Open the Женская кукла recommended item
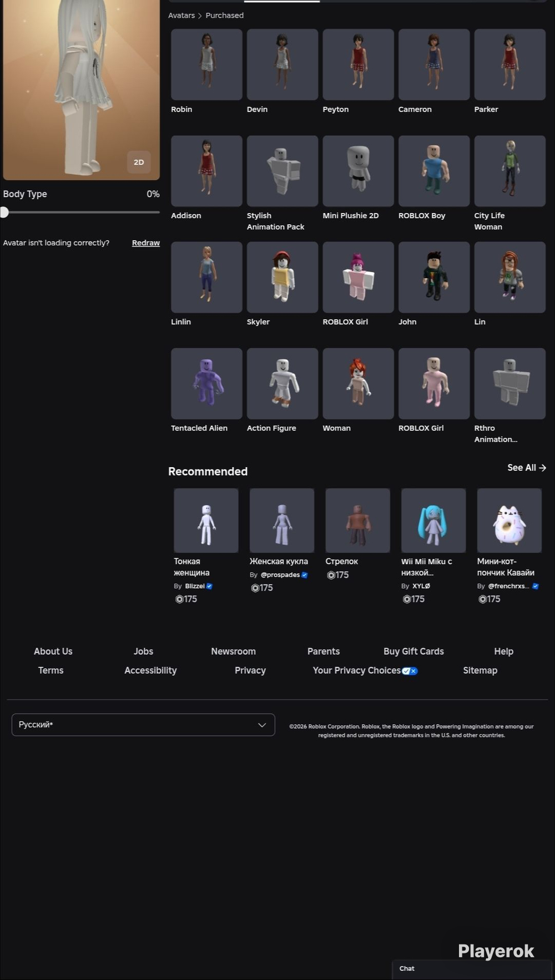555x980 pixels. [282, 521]
